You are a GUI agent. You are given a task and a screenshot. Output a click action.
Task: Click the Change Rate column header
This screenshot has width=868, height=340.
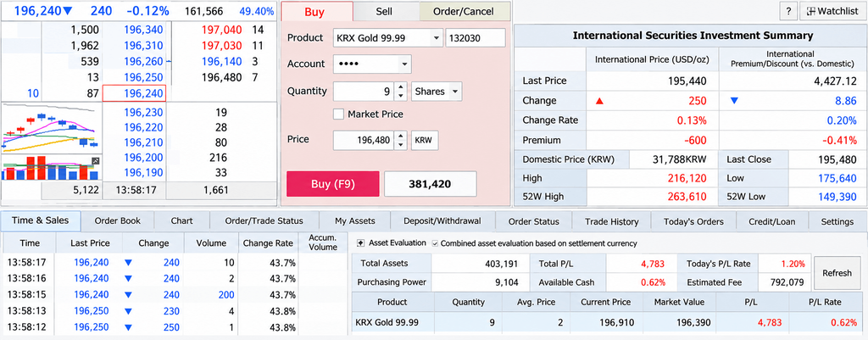point(269,243)
